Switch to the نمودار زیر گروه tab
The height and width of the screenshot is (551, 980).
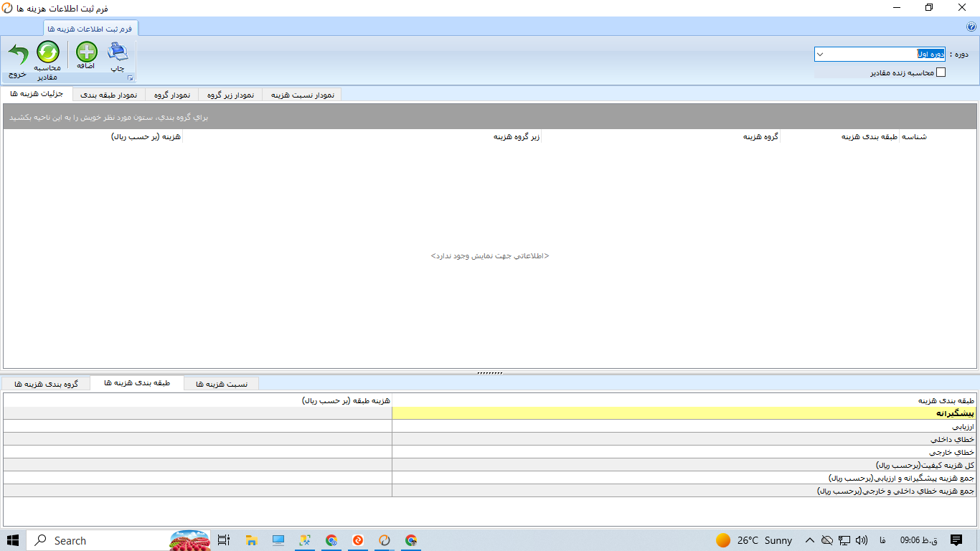(x=230, y=95)
